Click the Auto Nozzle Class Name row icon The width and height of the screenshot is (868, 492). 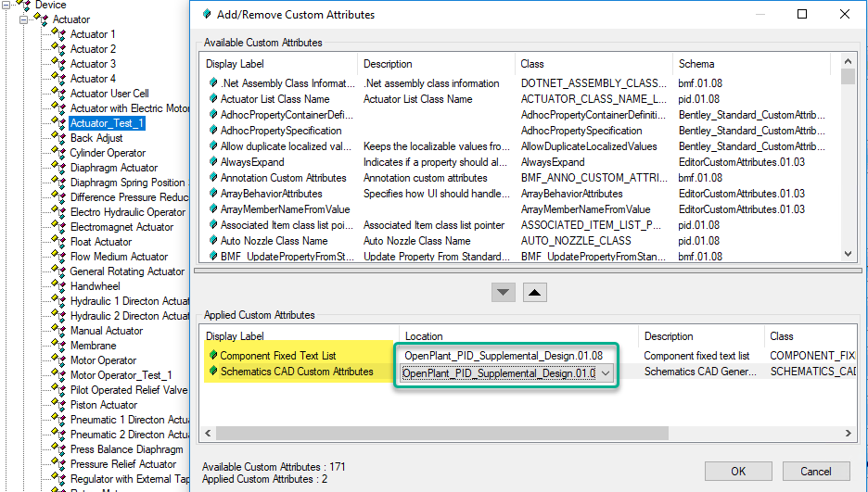pos(212,241)
